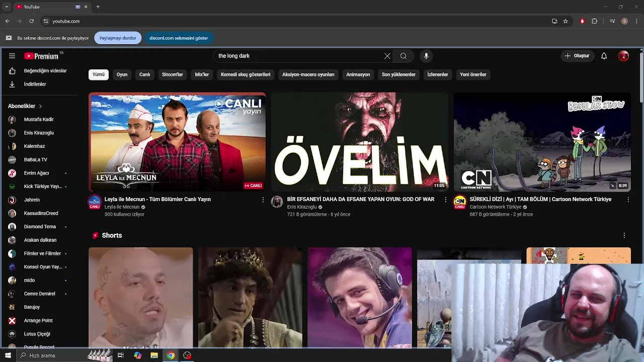Select the Canlı filter chip
Screen dimensions: 644x362
pyautogui.click(x=145, y=74)
